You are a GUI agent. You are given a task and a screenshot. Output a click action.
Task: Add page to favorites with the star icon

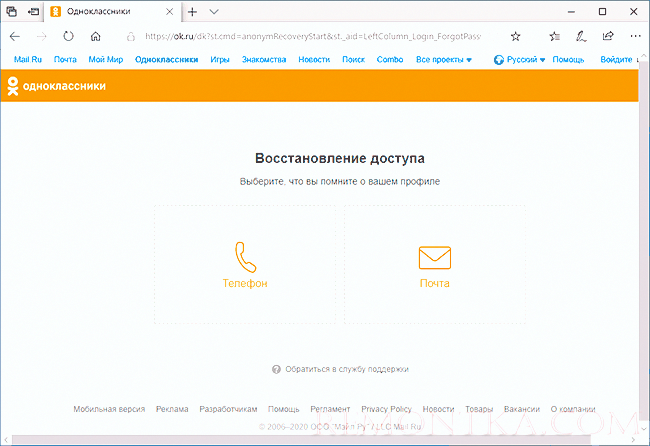[x=515, y=36]
